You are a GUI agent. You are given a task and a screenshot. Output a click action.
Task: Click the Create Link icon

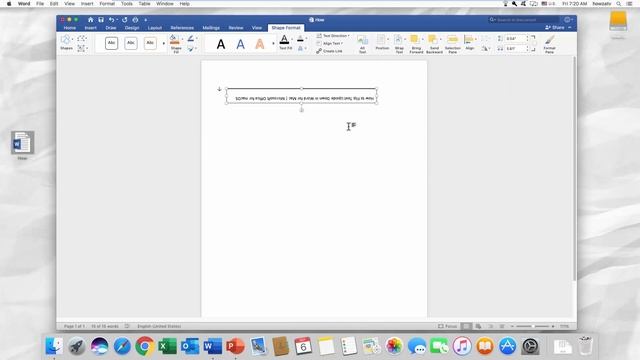point(319,51)
